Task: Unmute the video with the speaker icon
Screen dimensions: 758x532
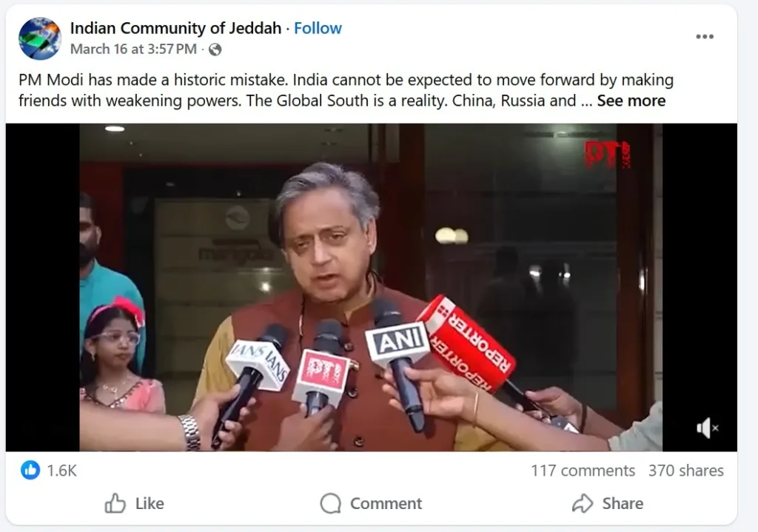Action: click(x=707, y=428)
